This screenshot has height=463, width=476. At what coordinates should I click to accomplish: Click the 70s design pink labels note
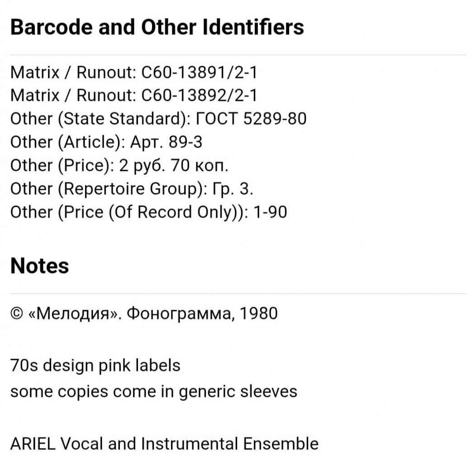[95, 365]
